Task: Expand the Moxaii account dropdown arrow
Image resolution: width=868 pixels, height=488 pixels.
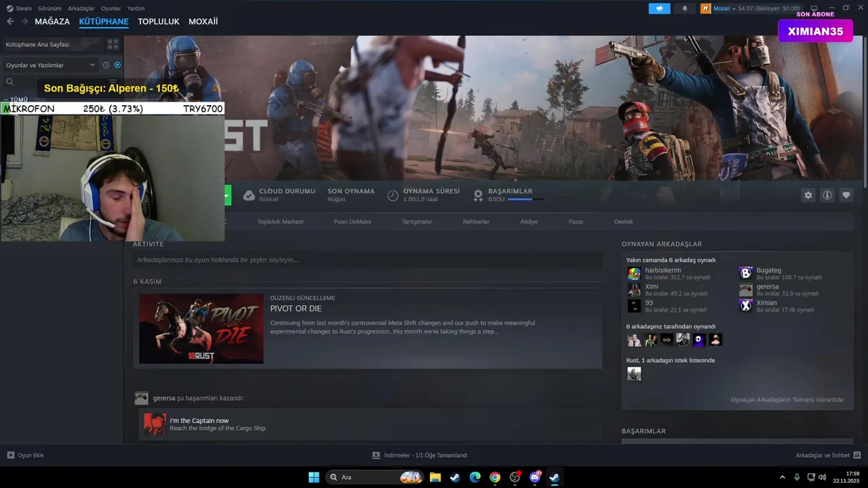Action: (734, 9)
